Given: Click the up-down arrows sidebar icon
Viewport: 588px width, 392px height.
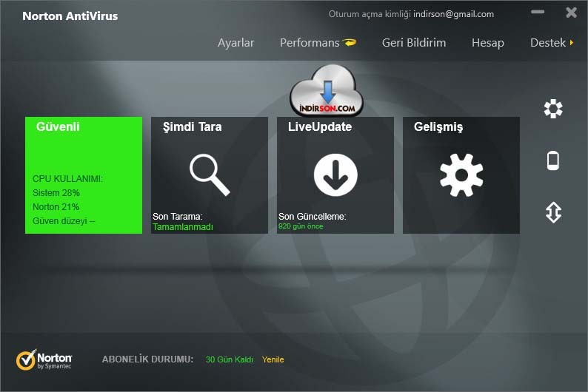Looking at the screenshot, I should pos(553,212).
